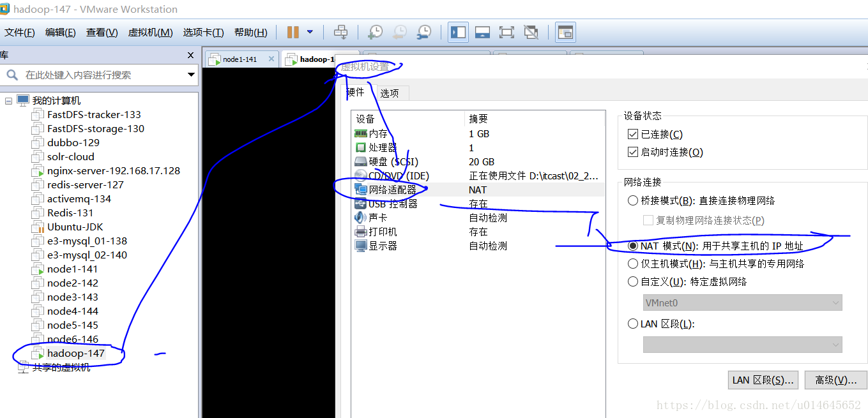Open the VMnet0 dropdown
The height and width of the screenshot is (418, 868).
[x=743, y=302]
